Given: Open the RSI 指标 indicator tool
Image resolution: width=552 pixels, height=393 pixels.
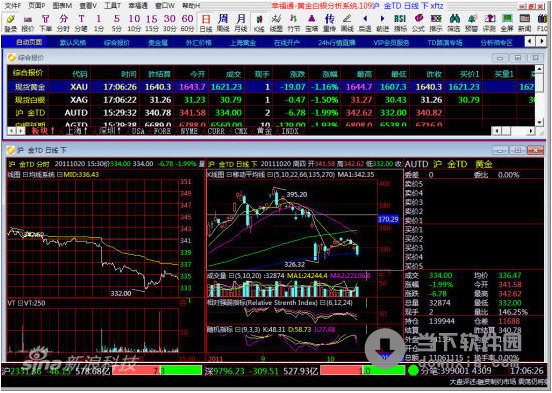Looking at the screenshot, I should pos(400,23).
